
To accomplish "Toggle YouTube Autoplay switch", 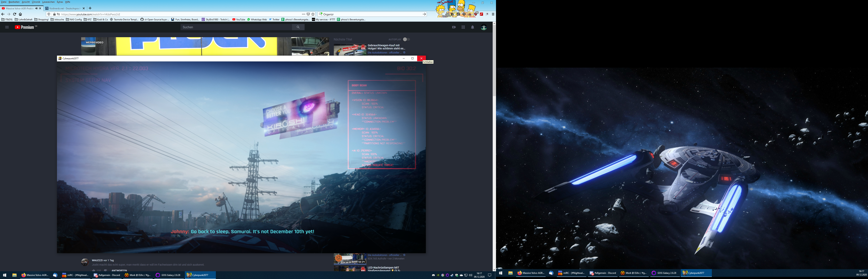I will (406, 39).
